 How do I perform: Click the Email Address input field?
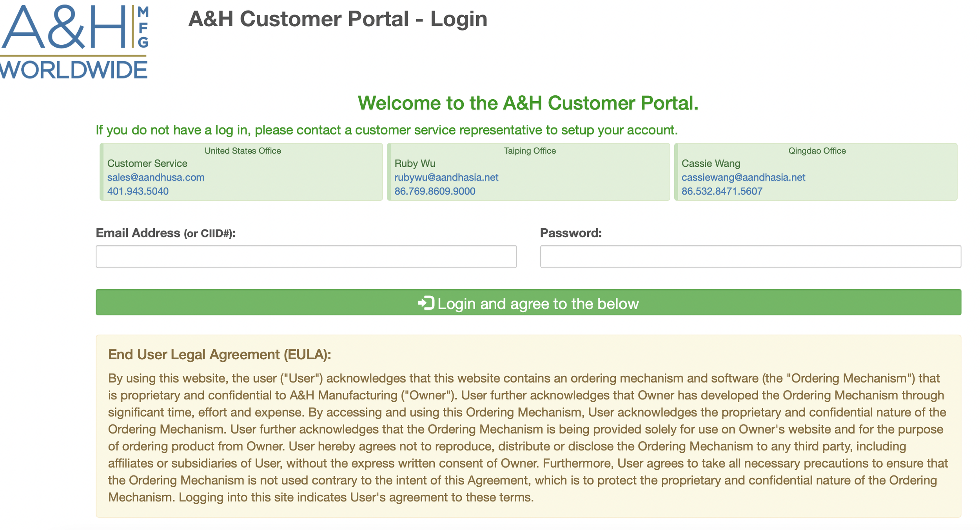[x=306, y=256]
